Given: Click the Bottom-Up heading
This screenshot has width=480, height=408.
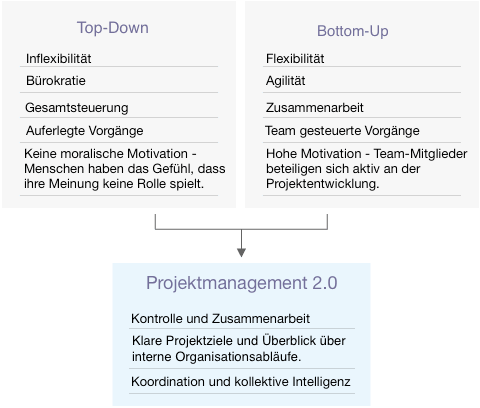Looking at the screenshot, I should coord(352,31).
